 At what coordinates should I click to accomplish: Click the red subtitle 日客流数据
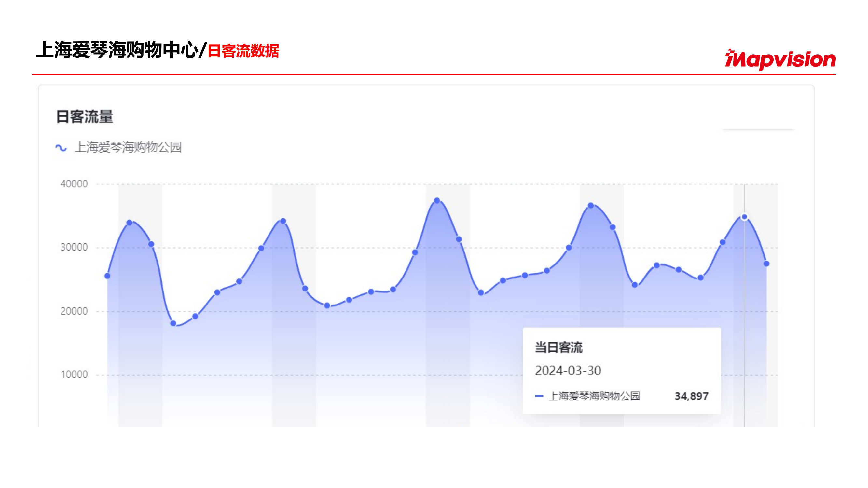point(243,51)
